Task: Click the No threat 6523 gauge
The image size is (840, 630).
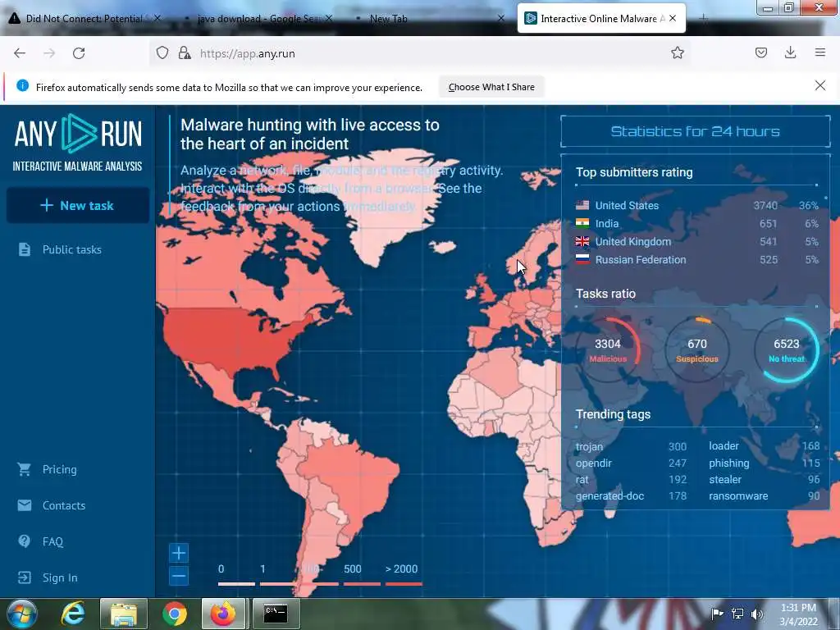Action: 787,349
